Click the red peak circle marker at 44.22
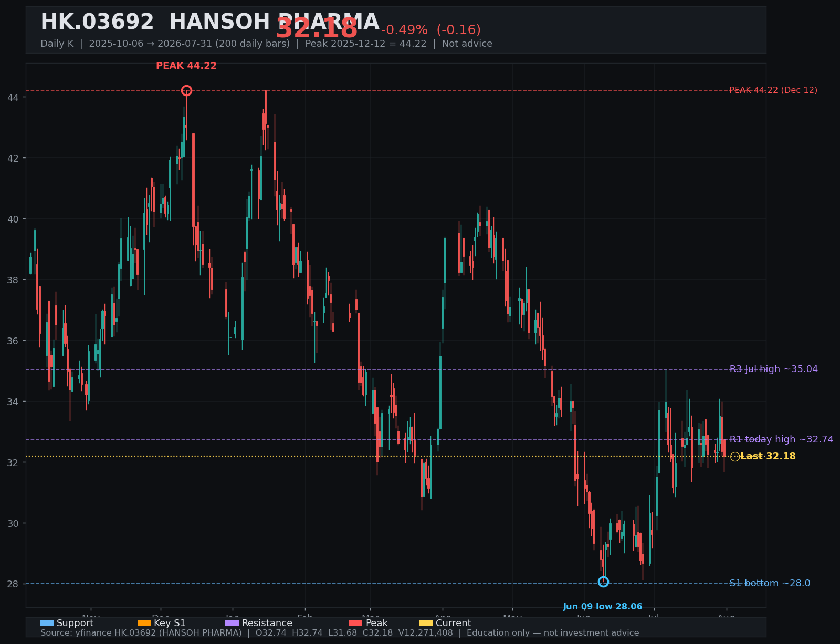The height and width of the screenshot is (644, 840). click(186, 91)
